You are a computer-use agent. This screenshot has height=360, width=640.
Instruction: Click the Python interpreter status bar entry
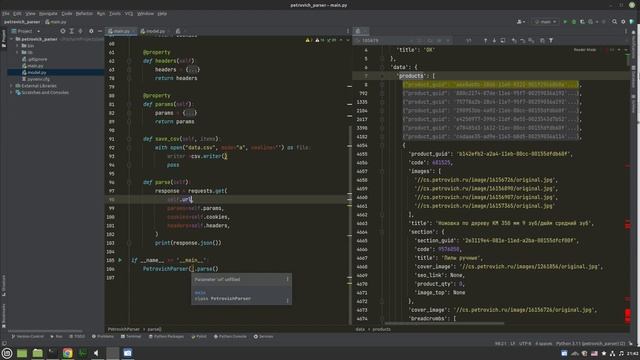[590, 344]
